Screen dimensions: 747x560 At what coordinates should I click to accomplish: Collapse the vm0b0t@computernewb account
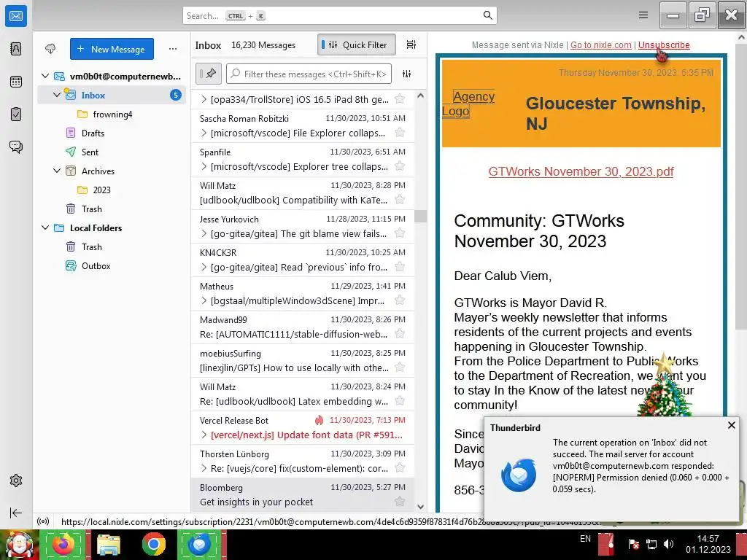point(45,76)
